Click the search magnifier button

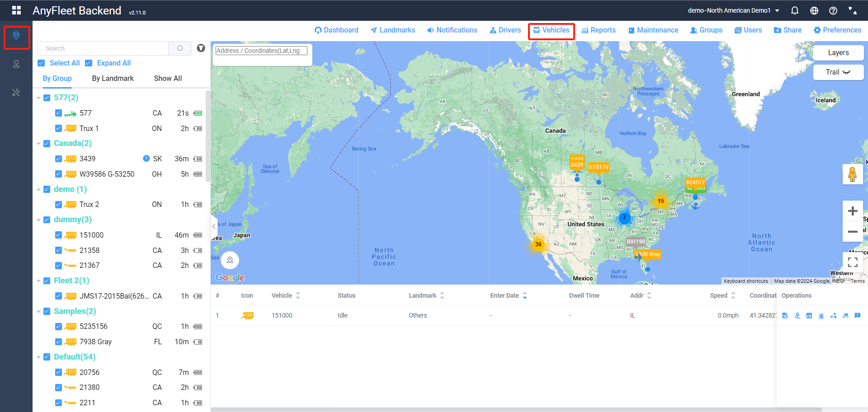click(x=180, y=48)
